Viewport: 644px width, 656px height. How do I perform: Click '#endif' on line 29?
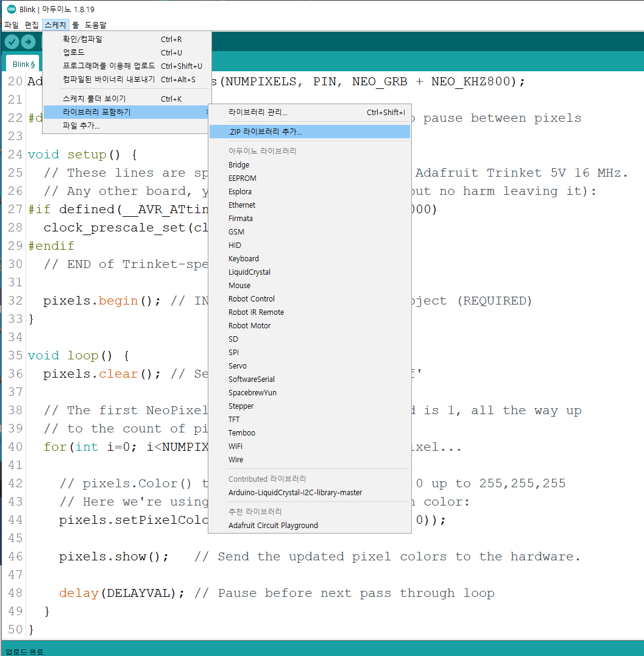tap(51, 245)
